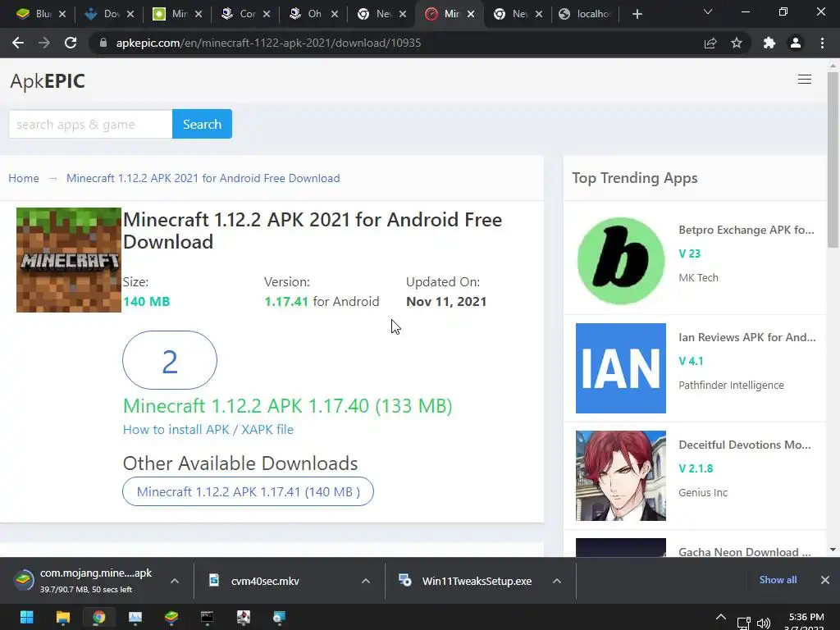Click the page vertical scrollbar thumb

point(833,161)
